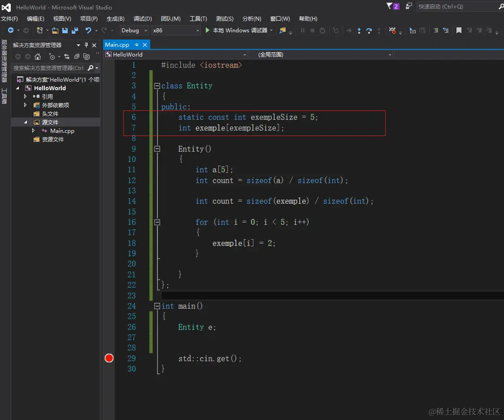
Task: Undo the last edit with the undo arrow
Action: coord(88,30)
